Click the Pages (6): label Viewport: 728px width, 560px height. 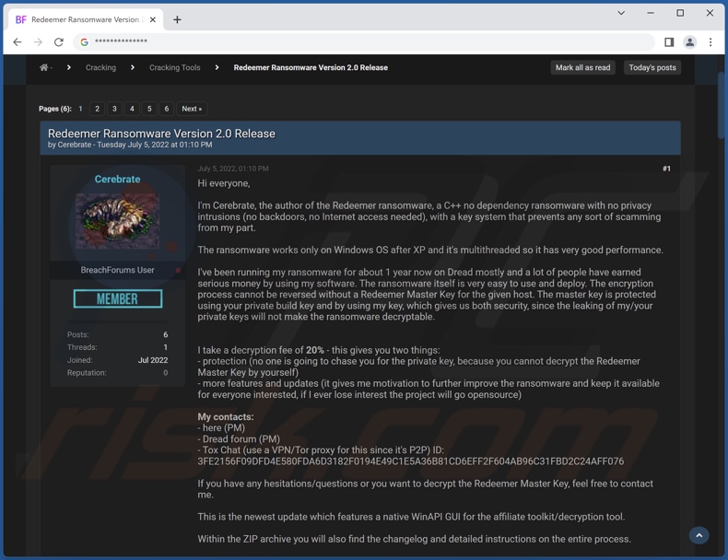[x=55, y=109]
